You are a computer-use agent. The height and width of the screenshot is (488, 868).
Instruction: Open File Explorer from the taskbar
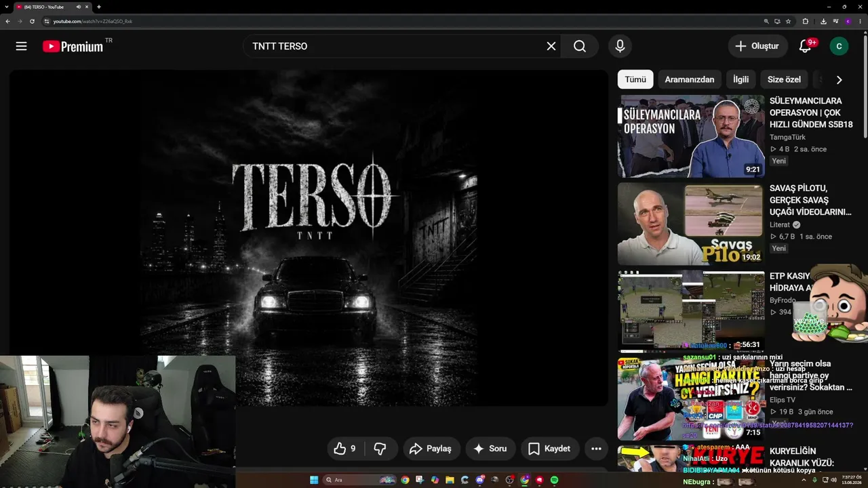450,480
